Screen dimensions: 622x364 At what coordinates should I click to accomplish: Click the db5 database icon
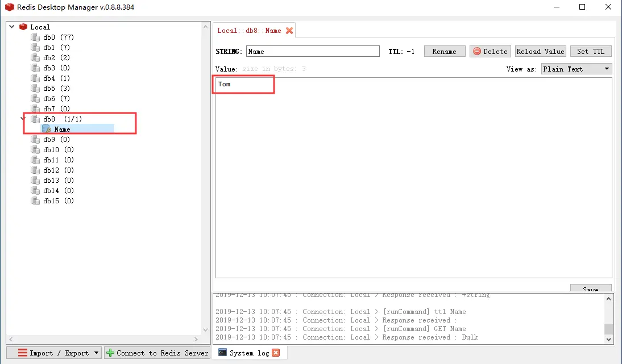(35, 89)
